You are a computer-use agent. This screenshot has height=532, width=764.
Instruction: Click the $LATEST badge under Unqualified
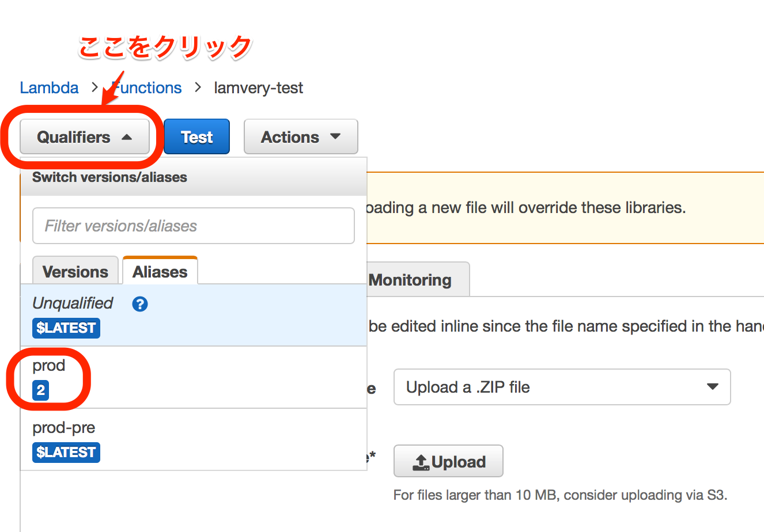coord(66,328)
